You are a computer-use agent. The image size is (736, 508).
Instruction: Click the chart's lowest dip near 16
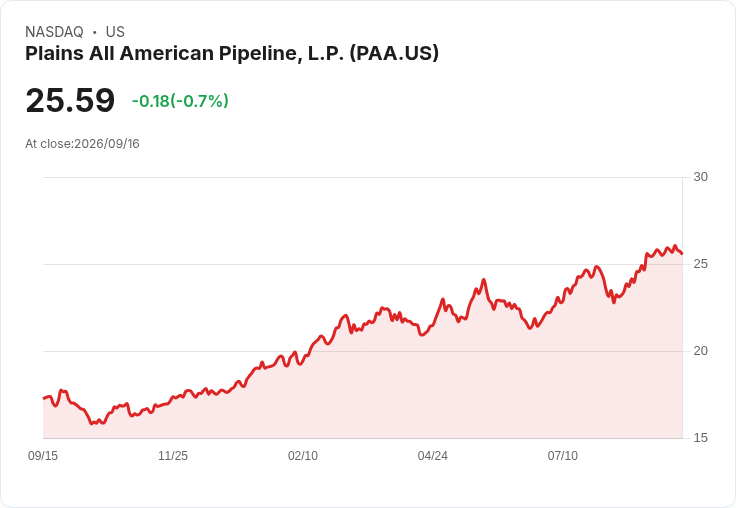coord(92,423)
